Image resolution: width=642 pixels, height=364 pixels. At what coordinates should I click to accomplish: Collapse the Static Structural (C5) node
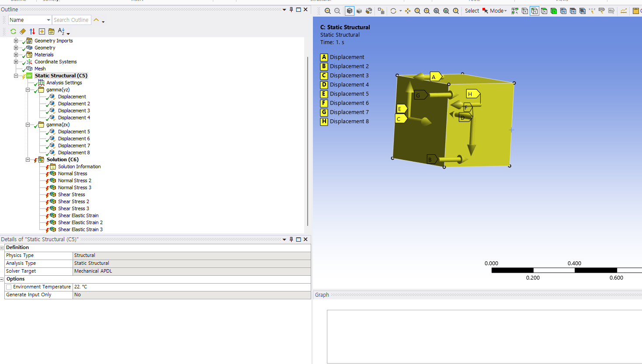(16, 76)
